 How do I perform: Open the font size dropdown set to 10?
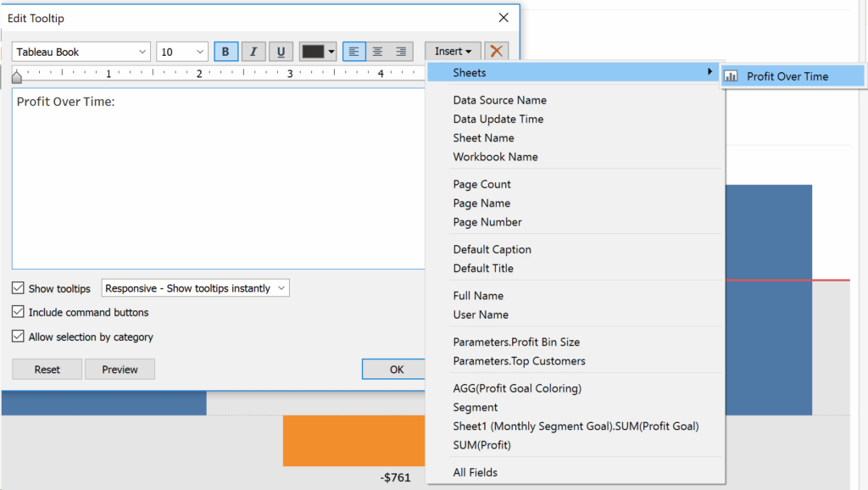click(181, 51)
